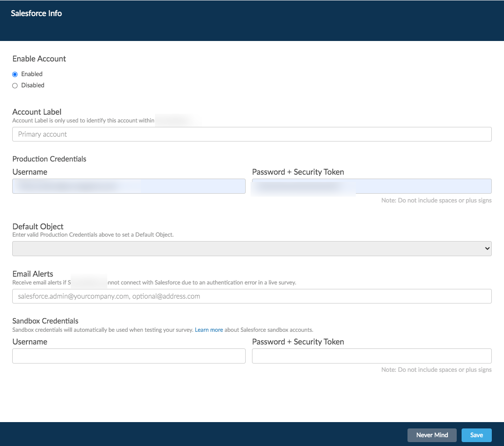Save the Salesforce account settings
The width and height of the screenshot is (504, 446).
[x=476, y=435]
